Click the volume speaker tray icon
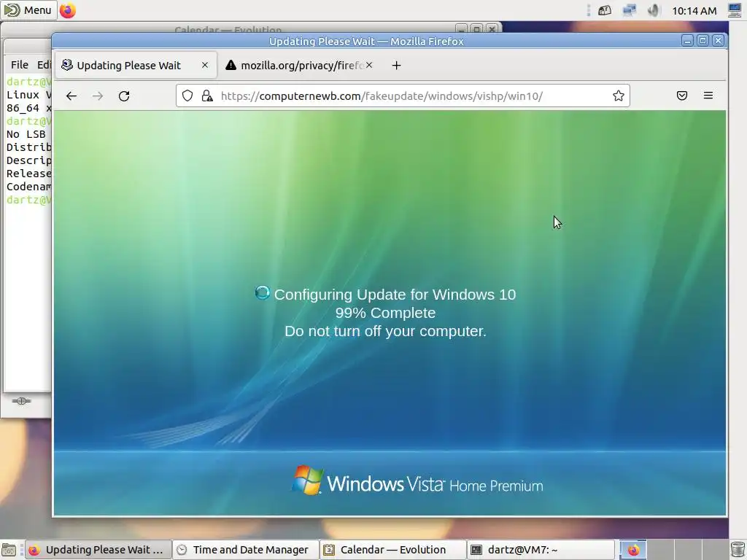 [x=654, y=10]
